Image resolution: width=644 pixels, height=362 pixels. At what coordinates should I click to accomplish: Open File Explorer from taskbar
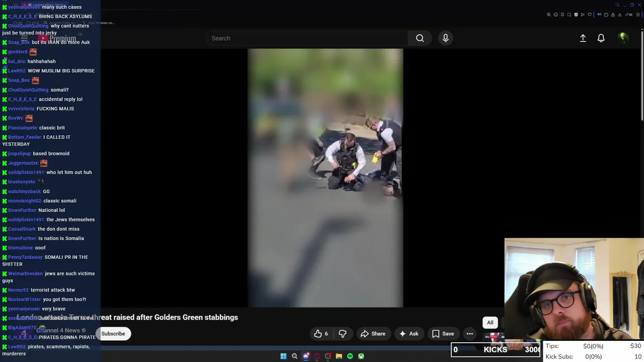tap(339, 356)
